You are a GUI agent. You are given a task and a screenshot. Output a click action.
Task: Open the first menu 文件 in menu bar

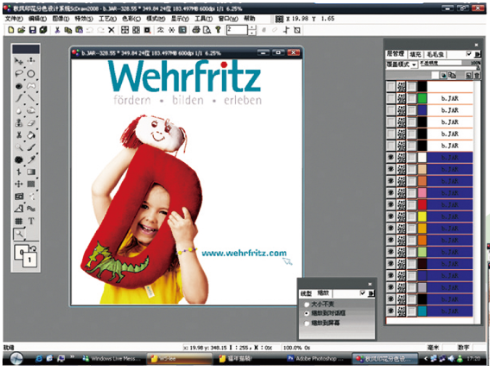click(14, 19)
